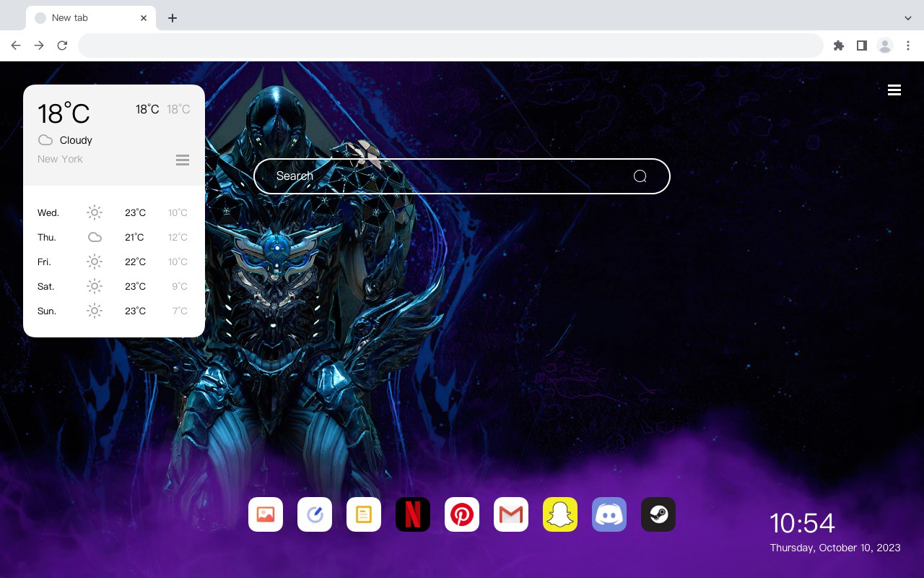Open the Steam shortcut icon

[x=658, y=514]
